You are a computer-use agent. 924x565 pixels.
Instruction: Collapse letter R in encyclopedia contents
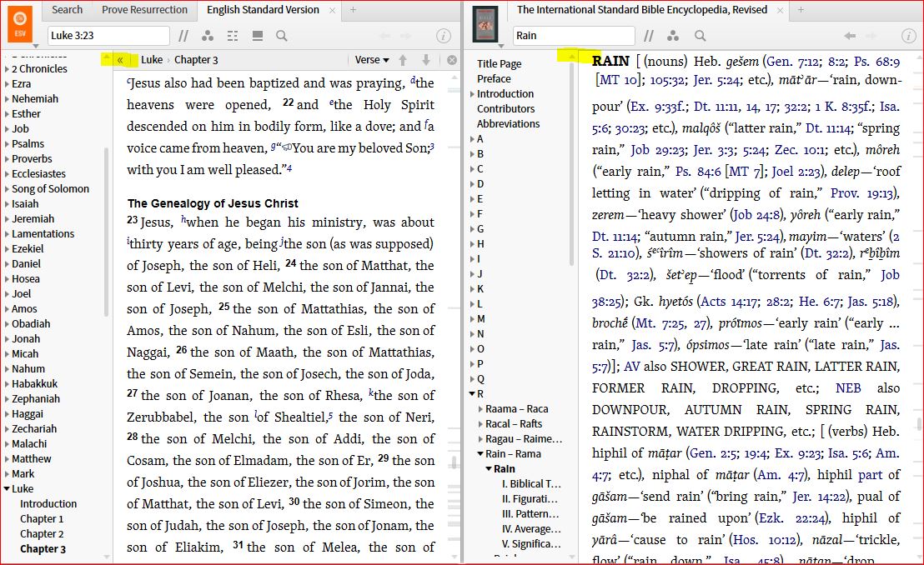(472, 393)
